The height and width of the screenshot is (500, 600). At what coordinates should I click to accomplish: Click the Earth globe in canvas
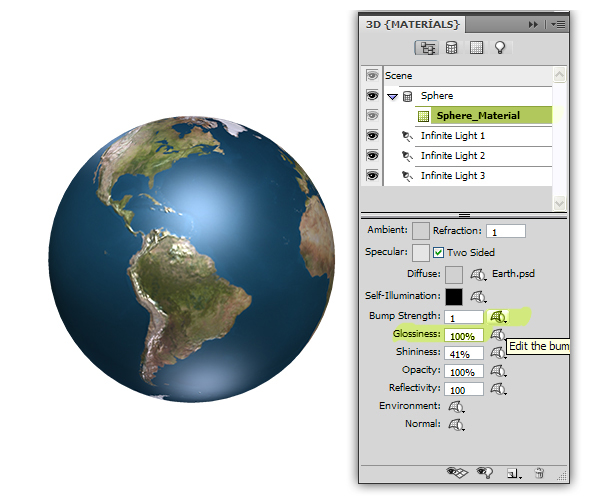(x=192, y=259)
